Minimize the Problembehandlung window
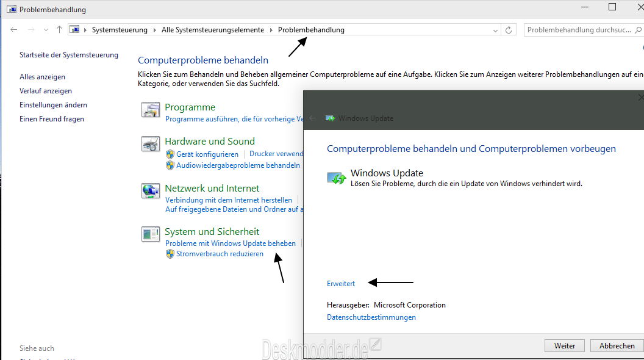 coord(585,7)
